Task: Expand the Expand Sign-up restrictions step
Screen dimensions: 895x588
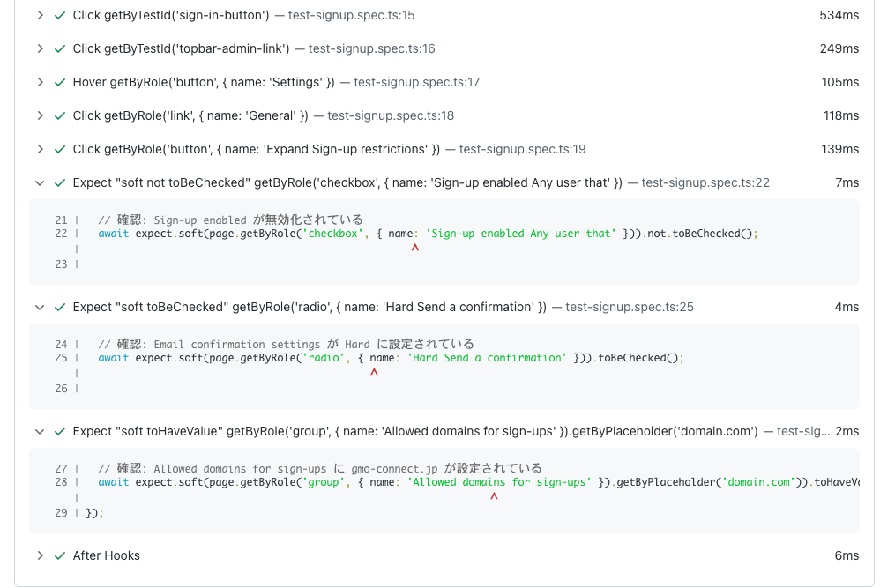Action: coord(40,149)
